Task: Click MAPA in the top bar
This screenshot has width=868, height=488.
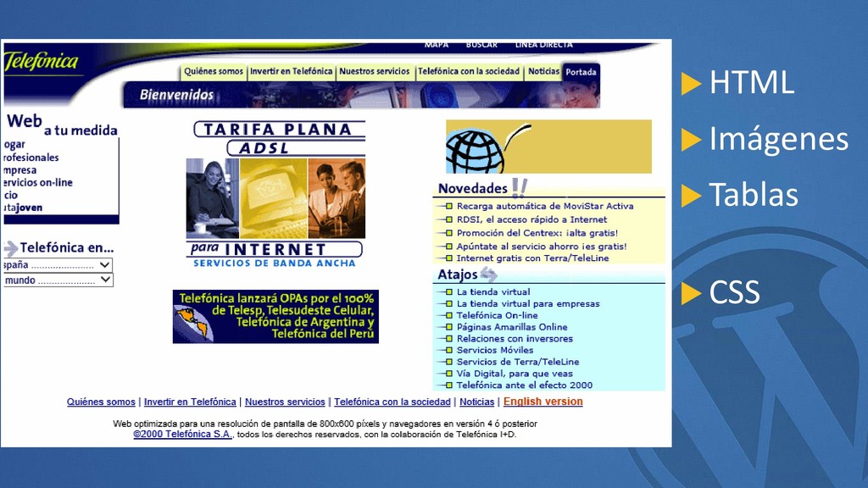Action: tap(437, 44)
